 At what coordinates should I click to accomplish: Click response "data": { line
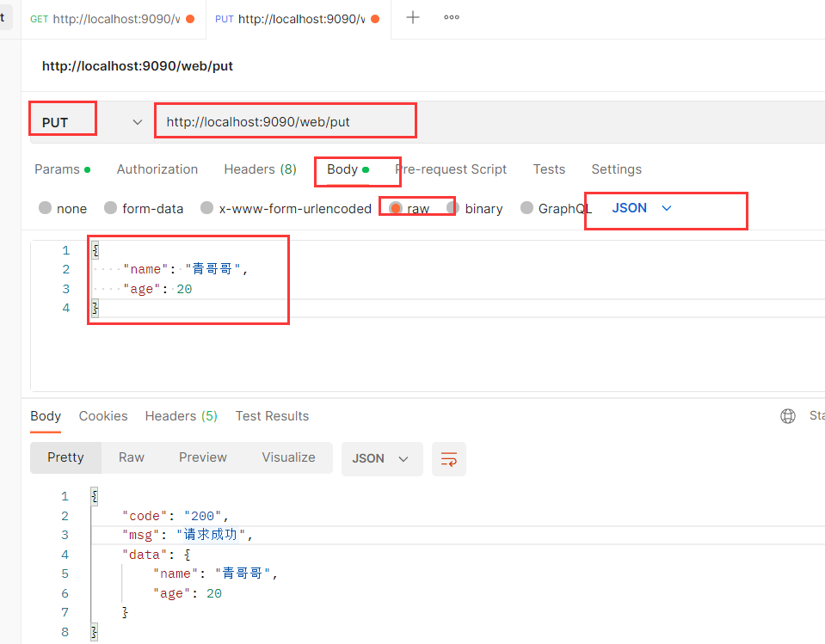click(x=157, y=555)
